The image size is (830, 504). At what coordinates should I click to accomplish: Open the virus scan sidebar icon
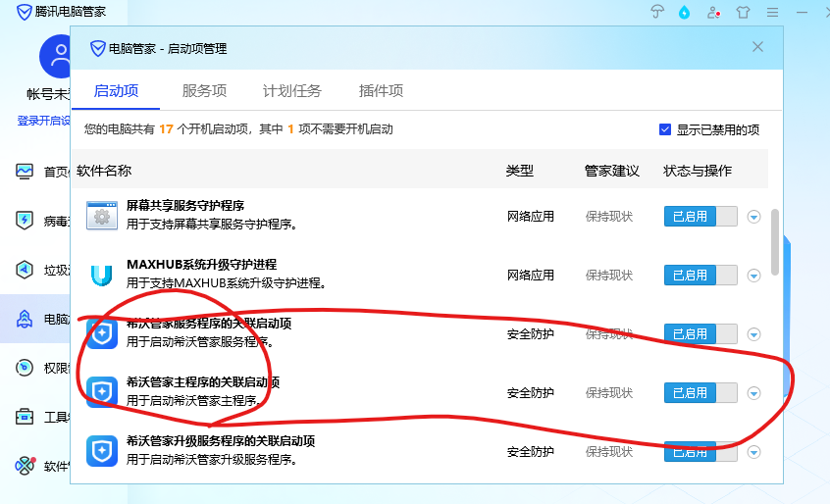pos(26,220)
